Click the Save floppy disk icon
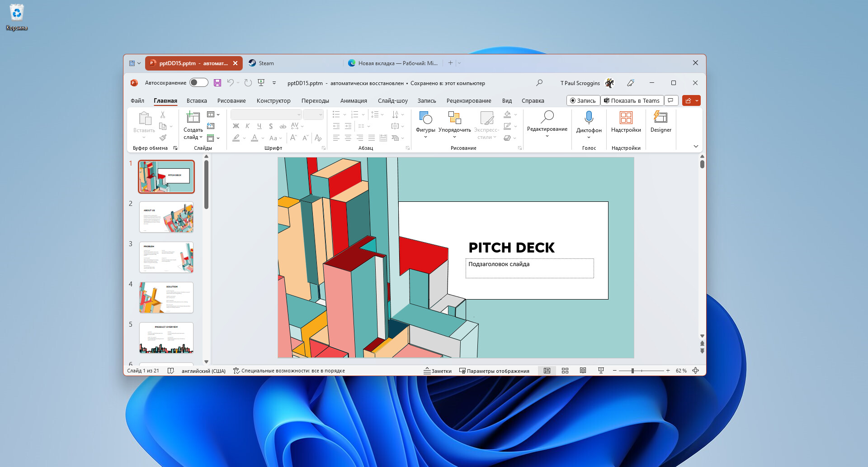The width and height of the screenshot is (868, 467). (217, 83)
